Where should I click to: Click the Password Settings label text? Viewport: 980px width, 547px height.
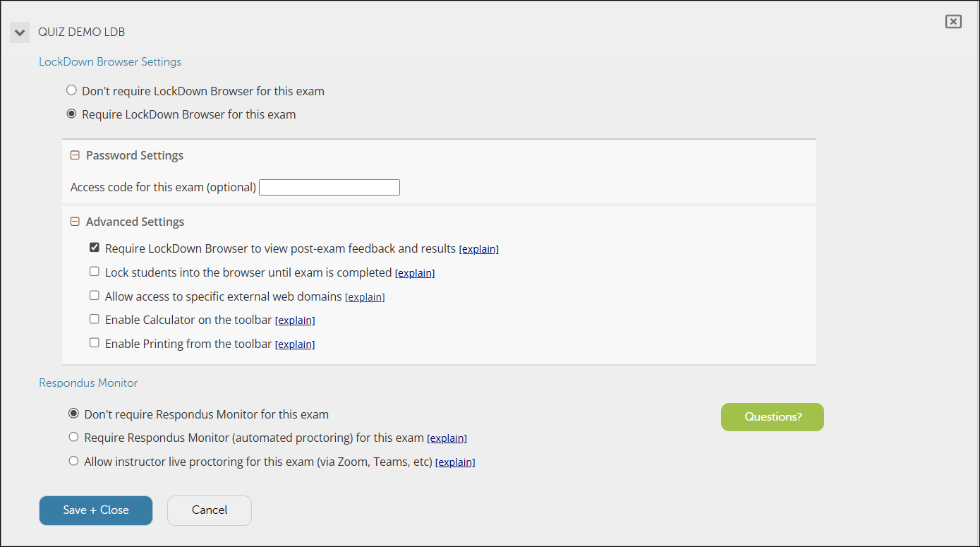135,155
